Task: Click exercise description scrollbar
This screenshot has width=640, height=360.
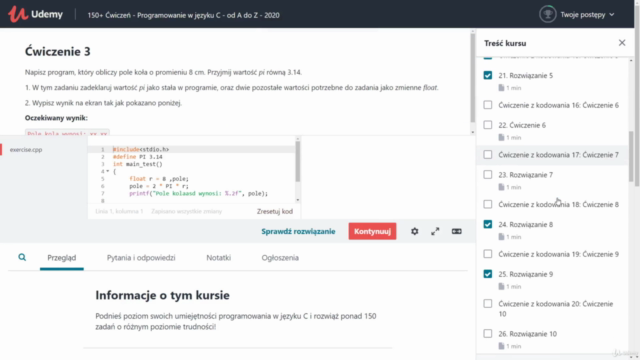Action: pos(472,78)
